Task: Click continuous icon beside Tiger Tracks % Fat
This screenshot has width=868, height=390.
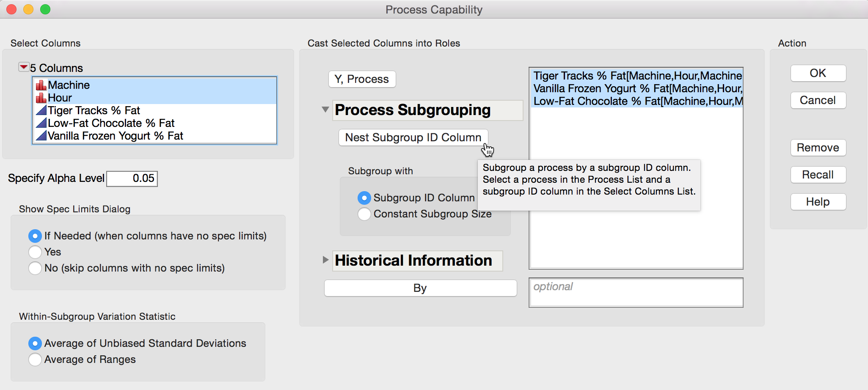Action: [41, 110]
